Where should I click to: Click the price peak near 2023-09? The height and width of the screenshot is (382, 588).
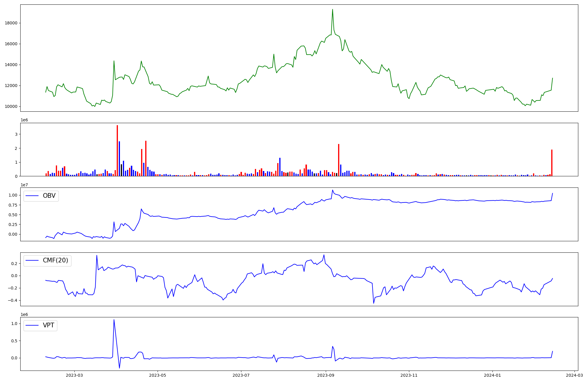333,10
